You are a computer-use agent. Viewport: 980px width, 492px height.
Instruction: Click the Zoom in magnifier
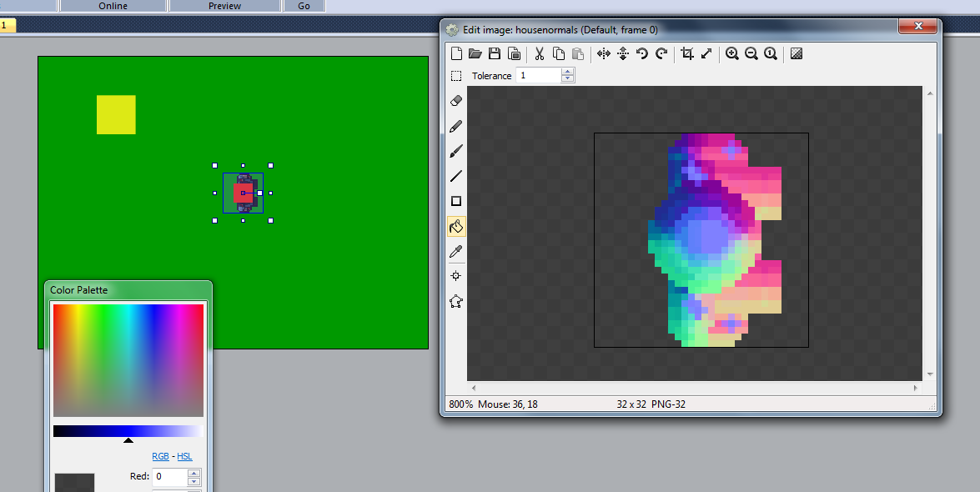[x=731, y=53]
